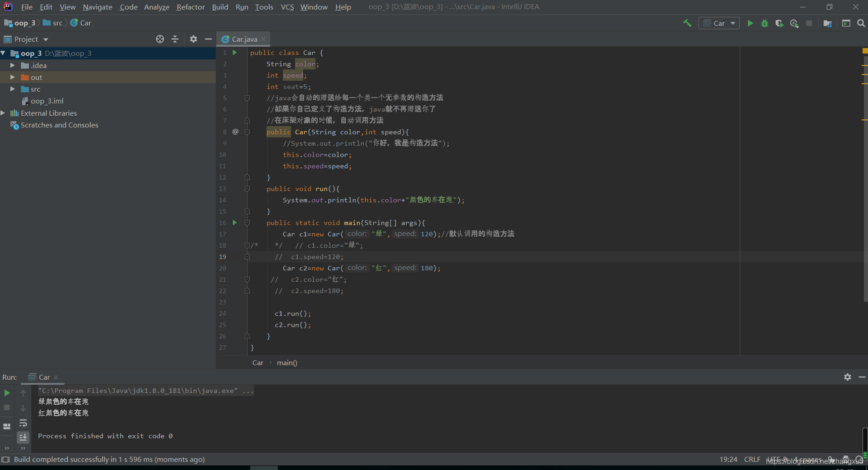868x470 pixels.
Task: Rerun Car in Run panel
Action: coord(7,393)
